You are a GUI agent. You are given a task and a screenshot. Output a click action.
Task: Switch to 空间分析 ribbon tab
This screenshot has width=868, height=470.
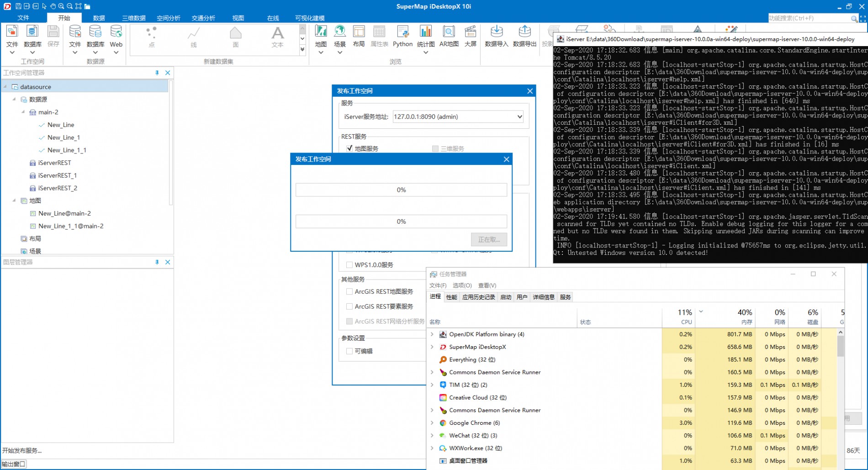pos(168,18)
